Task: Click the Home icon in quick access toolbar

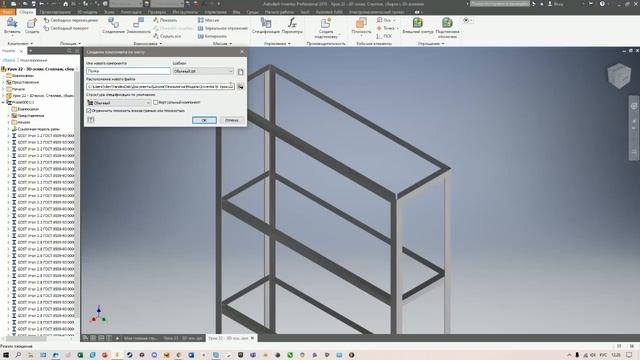Action: click(66, 4)
